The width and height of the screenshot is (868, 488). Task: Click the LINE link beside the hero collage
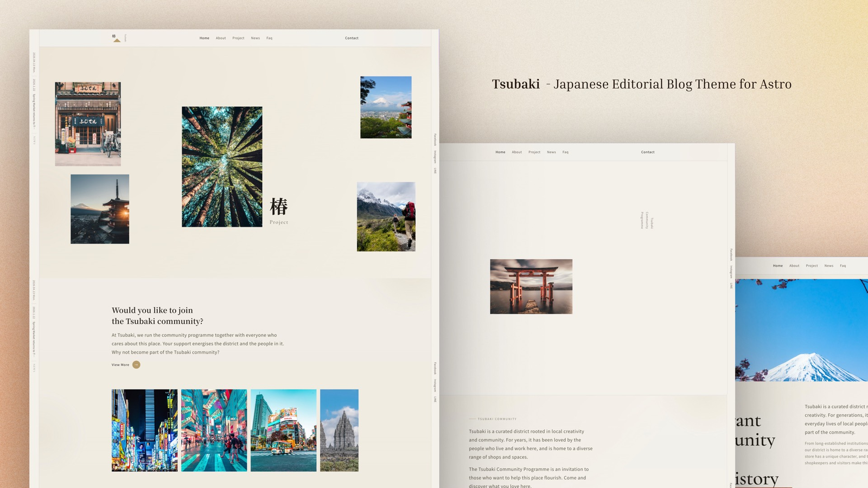point(435,171)
